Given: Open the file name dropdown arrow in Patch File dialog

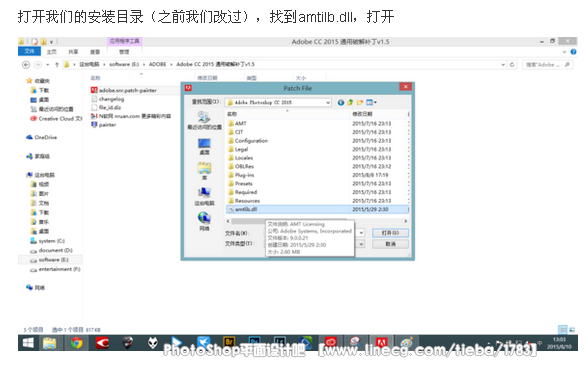Looking at the screenshot, I should click(x=361, y=233).
